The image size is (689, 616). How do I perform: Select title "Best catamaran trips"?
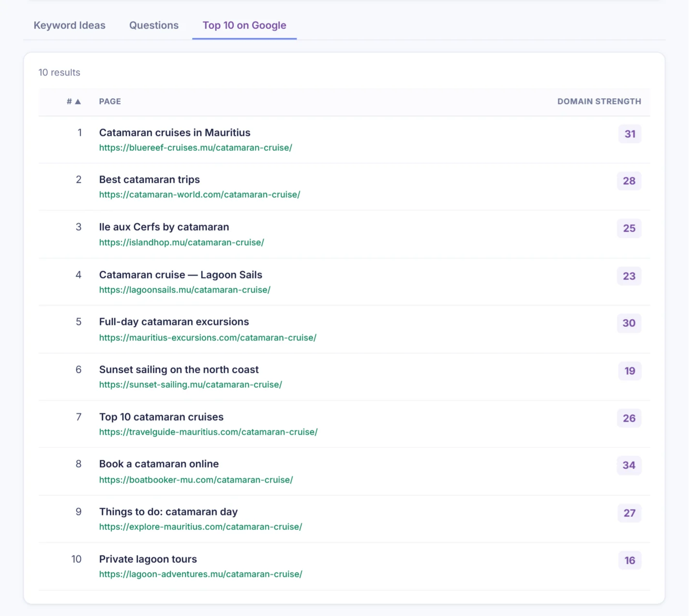[150, 179]
